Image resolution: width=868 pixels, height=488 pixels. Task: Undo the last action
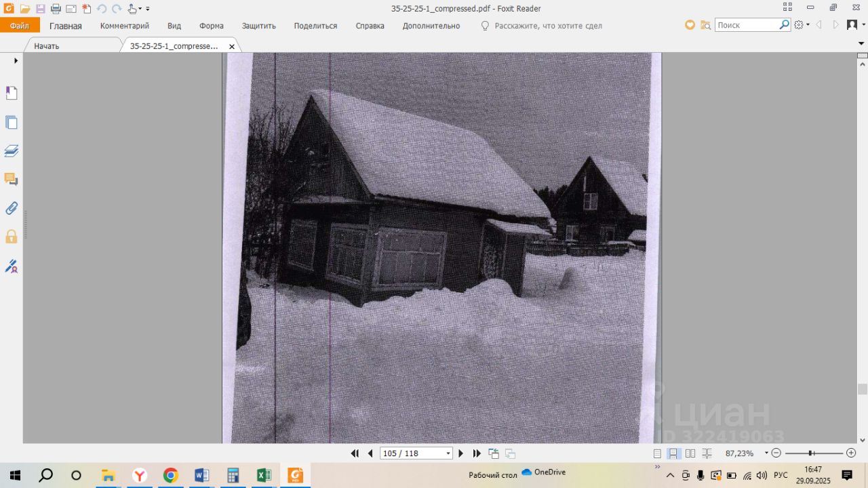tap(102, 9)
